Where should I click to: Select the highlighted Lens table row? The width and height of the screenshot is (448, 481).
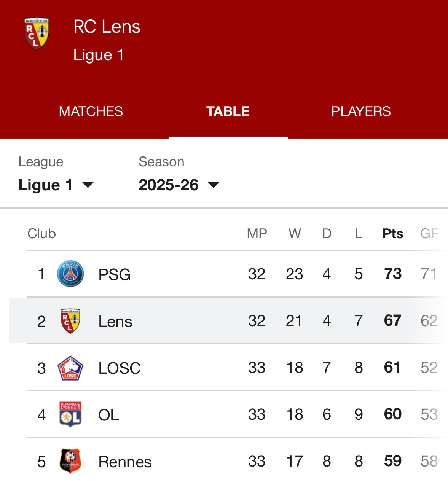228,321
